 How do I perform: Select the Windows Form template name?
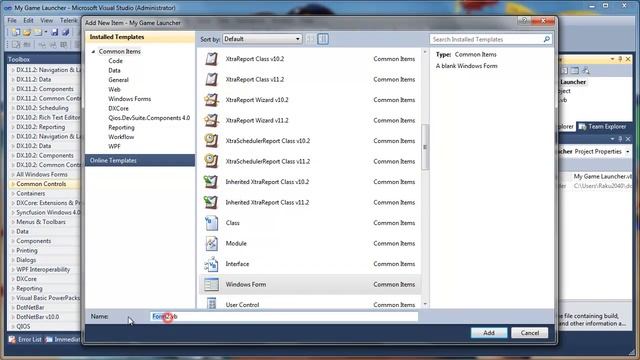(x=246, y=284)
